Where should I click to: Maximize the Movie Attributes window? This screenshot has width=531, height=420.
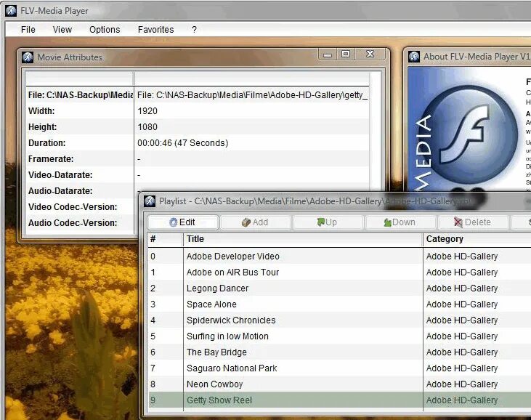click(x=346, y=54)
